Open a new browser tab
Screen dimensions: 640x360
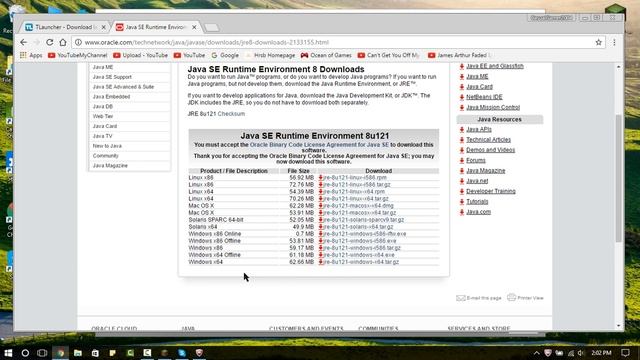point(211,27)
